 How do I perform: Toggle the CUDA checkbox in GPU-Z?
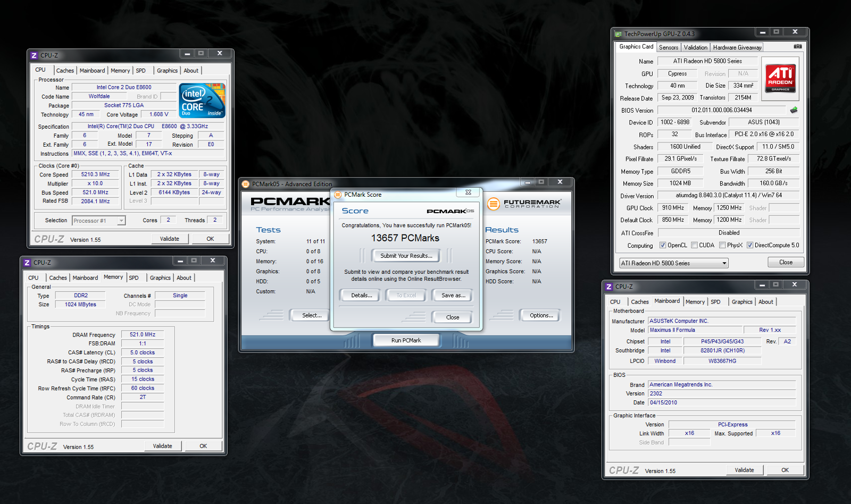[x=694, y=245]
